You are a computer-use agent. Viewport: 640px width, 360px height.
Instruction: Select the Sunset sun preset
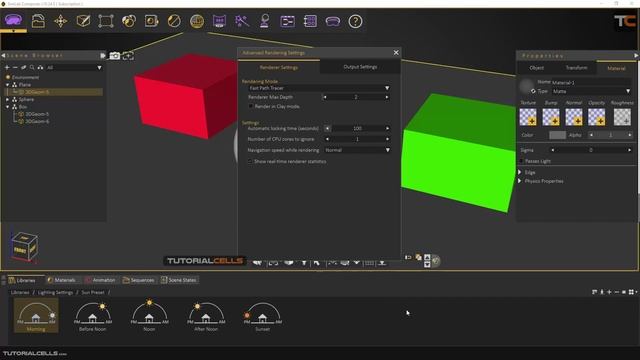click(262, 316)
